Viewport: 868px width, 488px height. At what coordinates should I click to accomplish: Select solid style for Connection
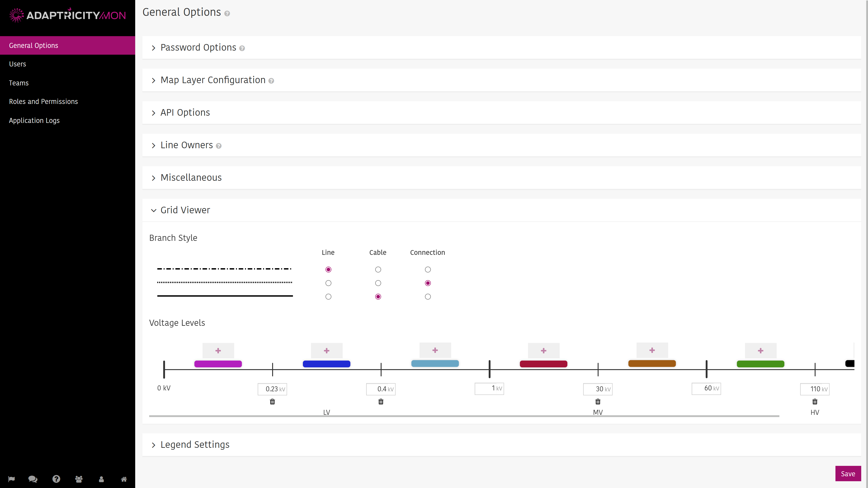pos(428,297)
